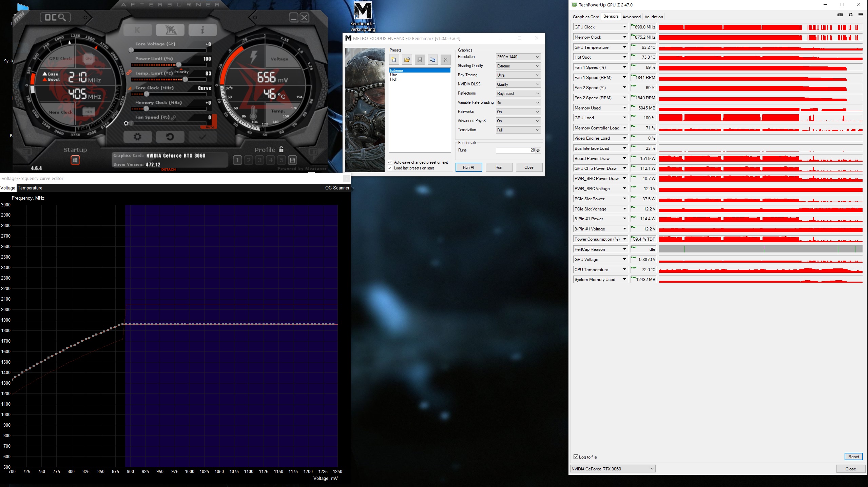Screen dimensions: 868x487
Task: Expand the NVIDIA DLSS Quality dropdown
Action: (x=518, y=84)
